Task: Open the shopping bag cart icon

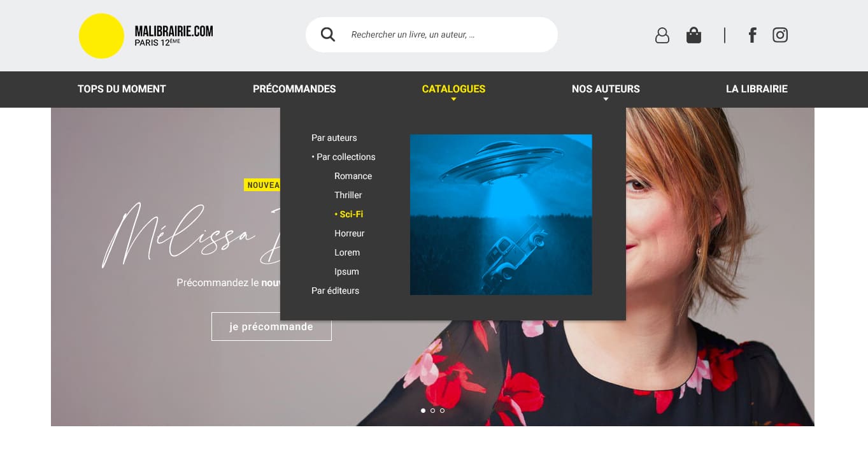Action: 694,35
